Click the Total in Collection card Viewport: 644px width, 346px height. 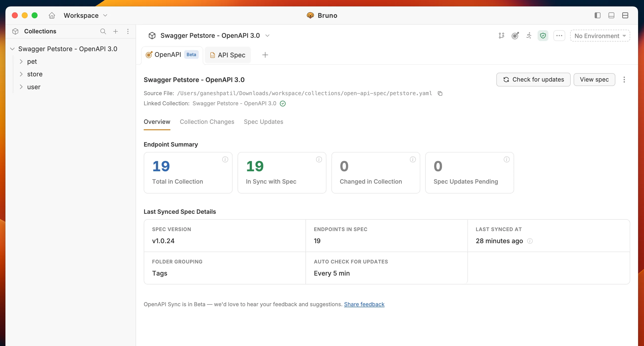point(188,173)
